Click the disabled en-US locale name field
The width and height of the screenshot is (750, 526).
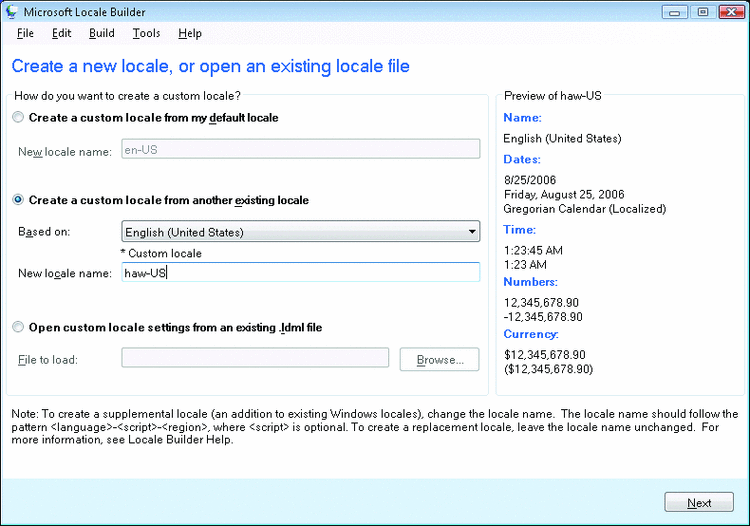point(300,149)
